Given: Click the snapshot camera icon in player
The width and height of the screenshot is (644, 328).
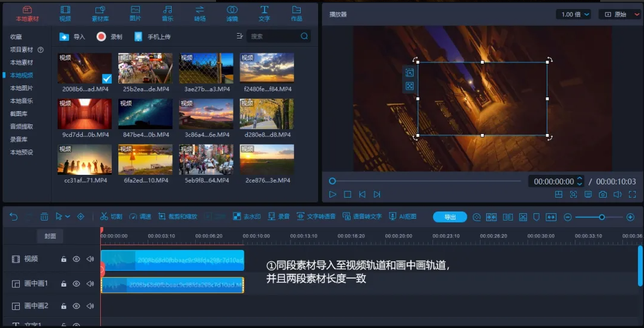Looking at the screenshot, I should click(603, 195).
